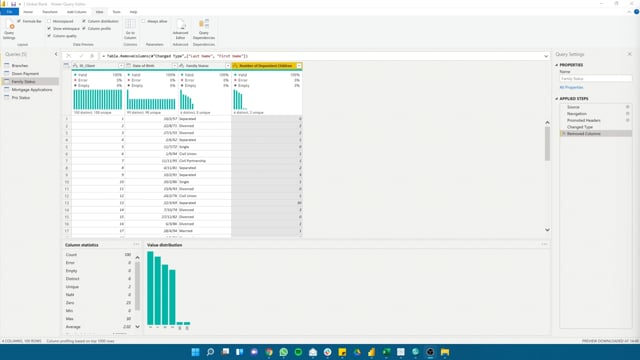Switch to the Transform ribbon tab
The height and width of the screenshot is (360, 640).
(x=50, y=12)
